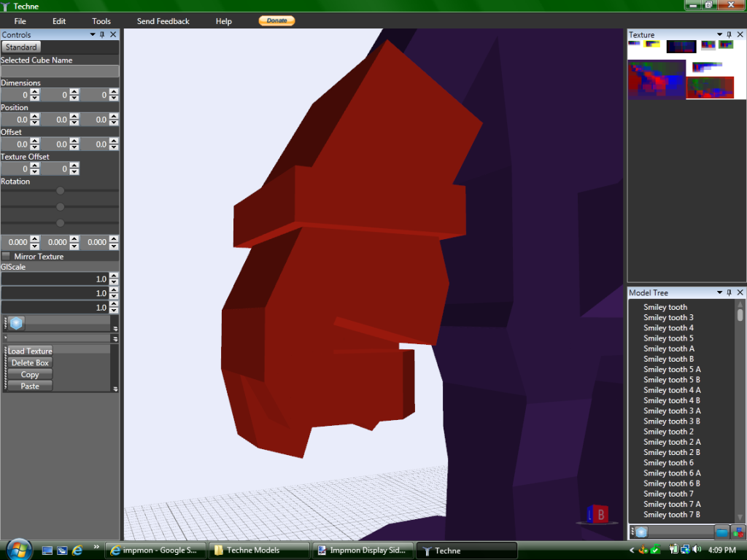The height and width of the screenshot is (560, 747).
Task: Open the Model Tree panel options dropdown
Action: click(719, 292)
